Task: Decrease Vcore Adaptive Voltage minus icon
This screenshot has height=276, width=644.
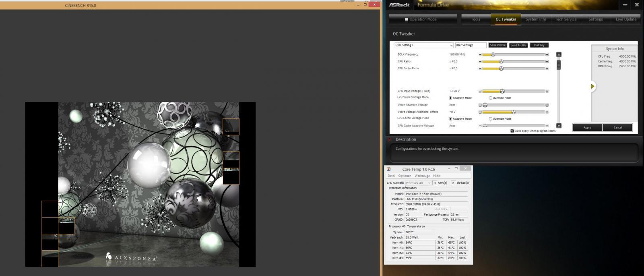Action: coord(480,105)
